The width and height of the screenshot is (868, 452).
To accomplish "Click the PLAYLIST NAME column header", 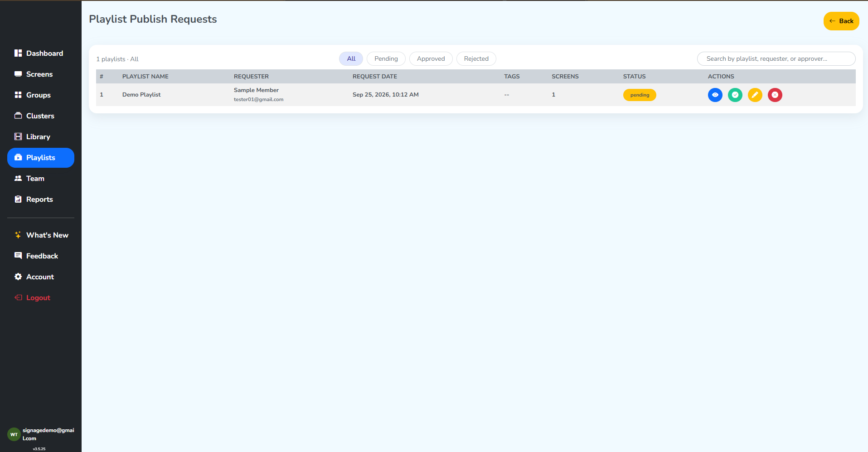I will [145, 76].
